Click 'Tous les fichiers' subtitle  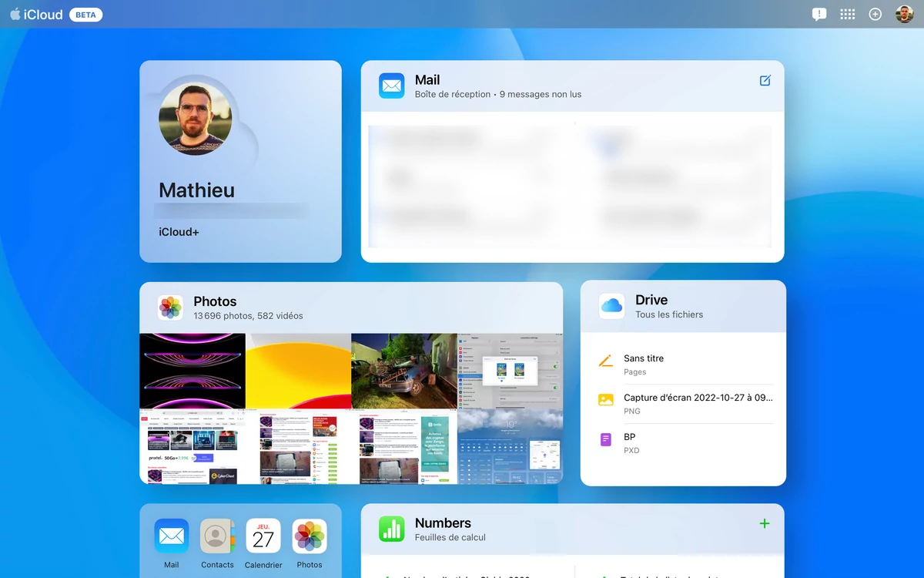[x=669, y=314]
